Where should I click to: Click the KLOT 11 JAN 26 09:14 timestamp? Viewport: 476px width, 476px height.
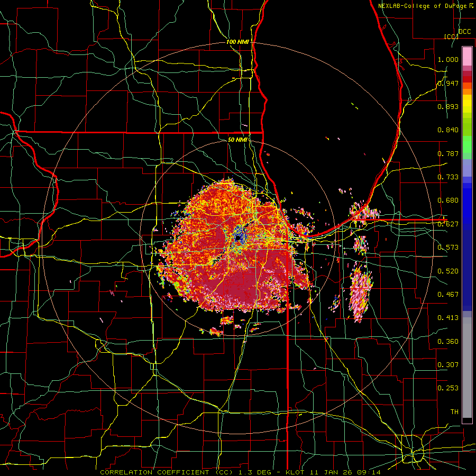[x=333, y=472]
